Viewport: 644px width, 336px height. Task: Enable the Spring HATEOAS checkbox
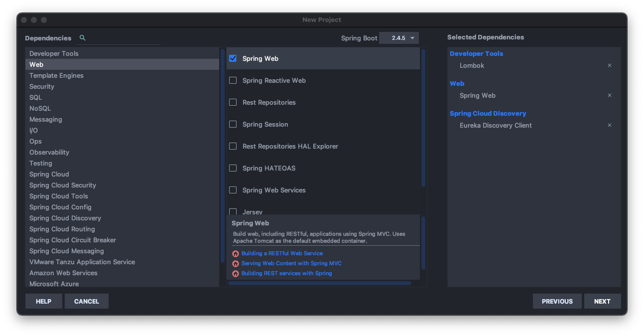(233, 168)
